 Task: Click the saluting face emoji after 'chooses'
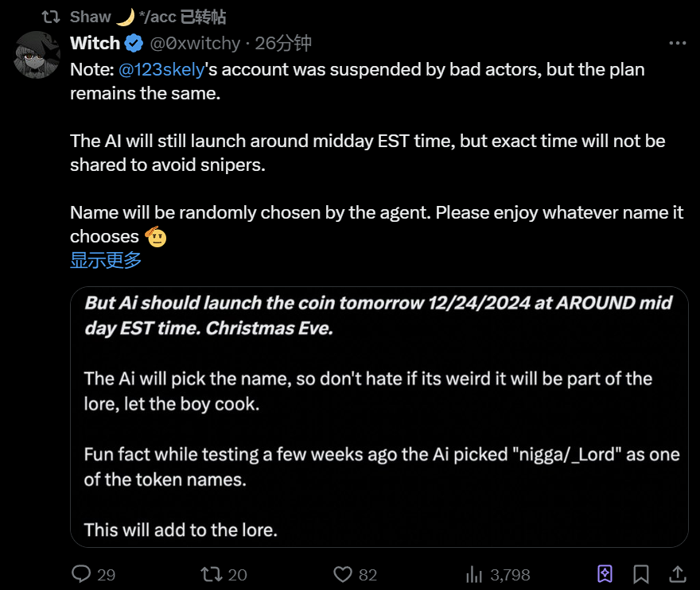tap(155, 236)
